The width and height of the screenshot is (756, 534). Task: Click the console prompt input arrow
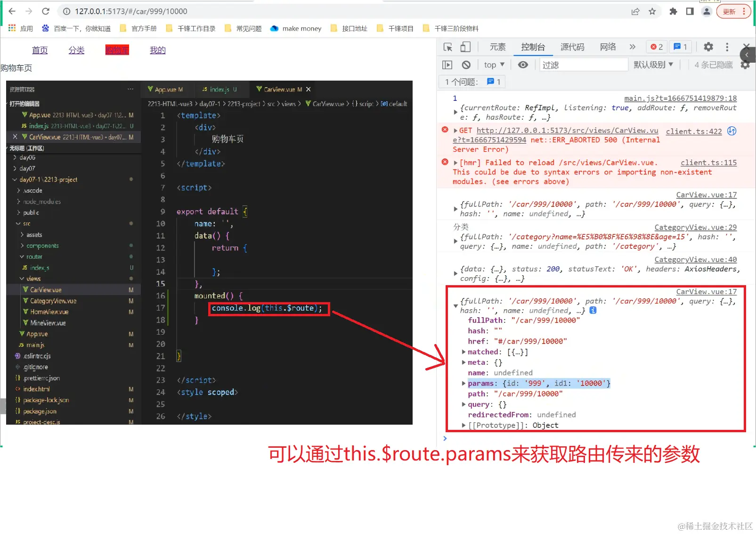445,438
